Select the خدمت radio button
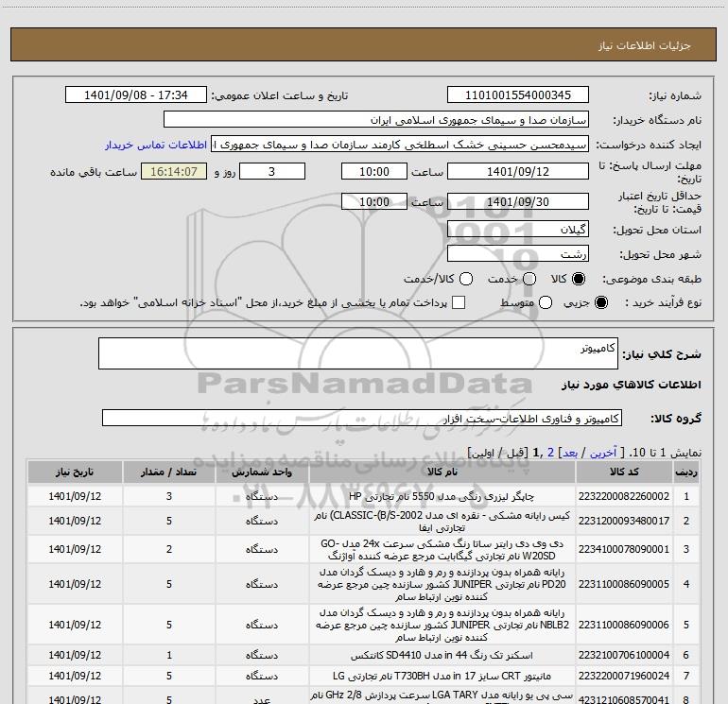 click(529, 279)
